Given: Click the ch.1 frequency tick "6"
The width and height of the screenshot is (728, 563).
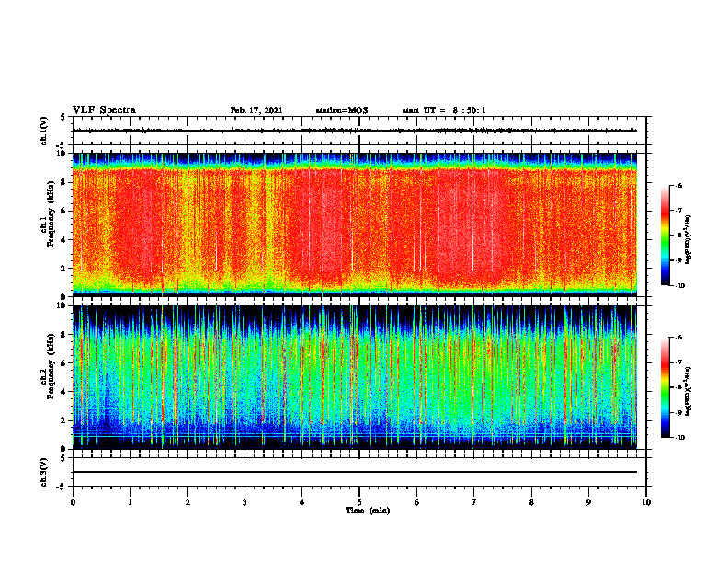Looking at the screenshot, I should tap(63, 211).
